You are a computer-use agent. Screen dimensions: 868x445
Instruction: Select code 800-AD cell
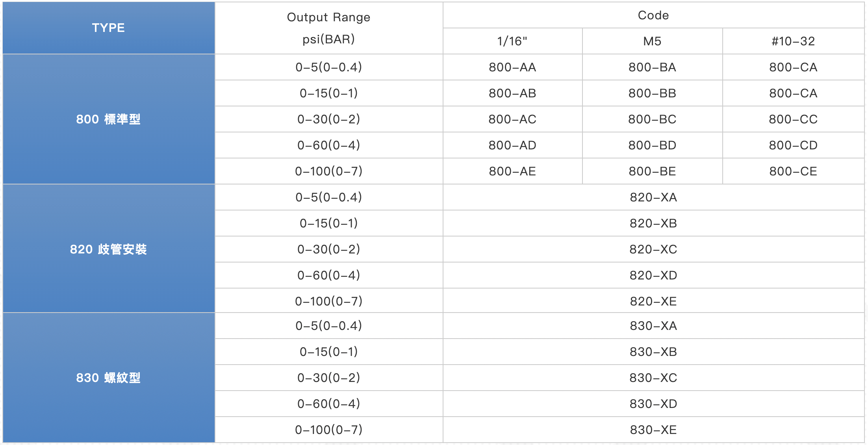pos(512,145)
